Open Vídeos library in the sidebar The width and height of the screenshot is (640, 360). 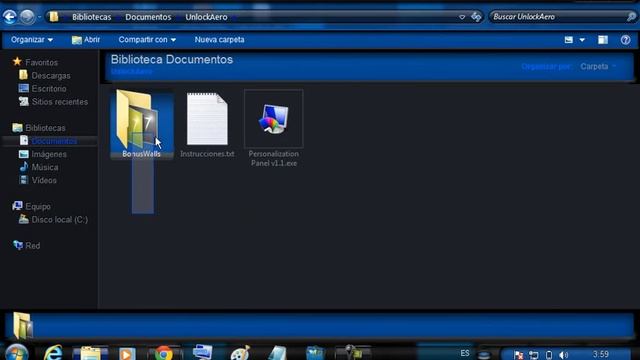pos(38,180)
